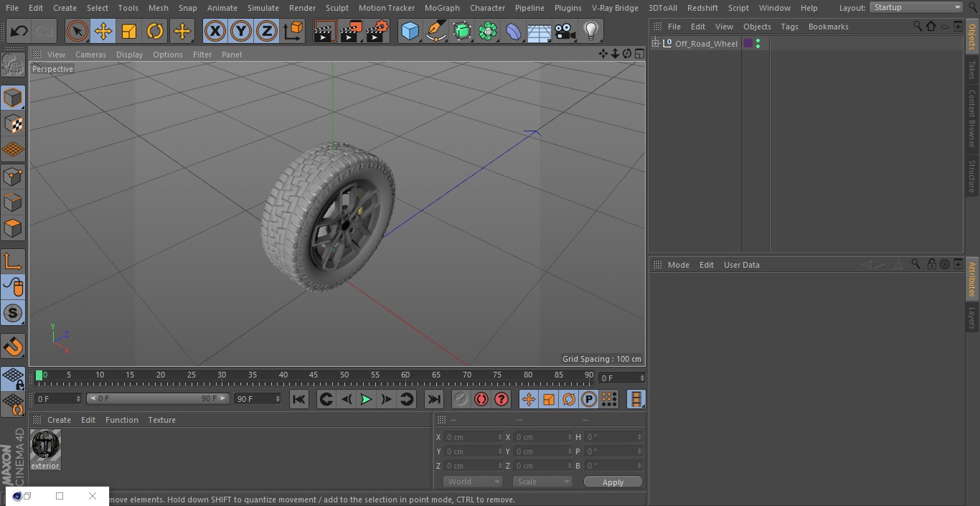Screen dimensions: 980x506
Task: Add a Camera object
Action: click(565, 31)
